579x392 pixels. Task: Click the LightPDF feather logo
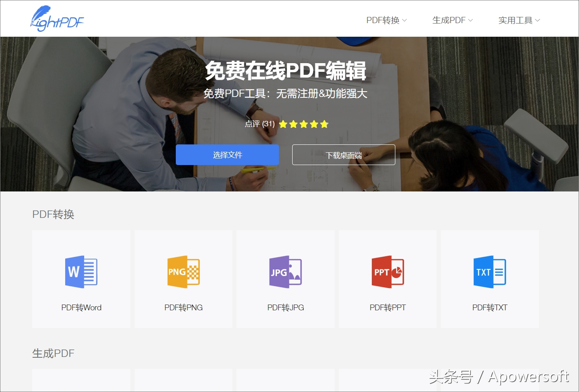[57, 18]
